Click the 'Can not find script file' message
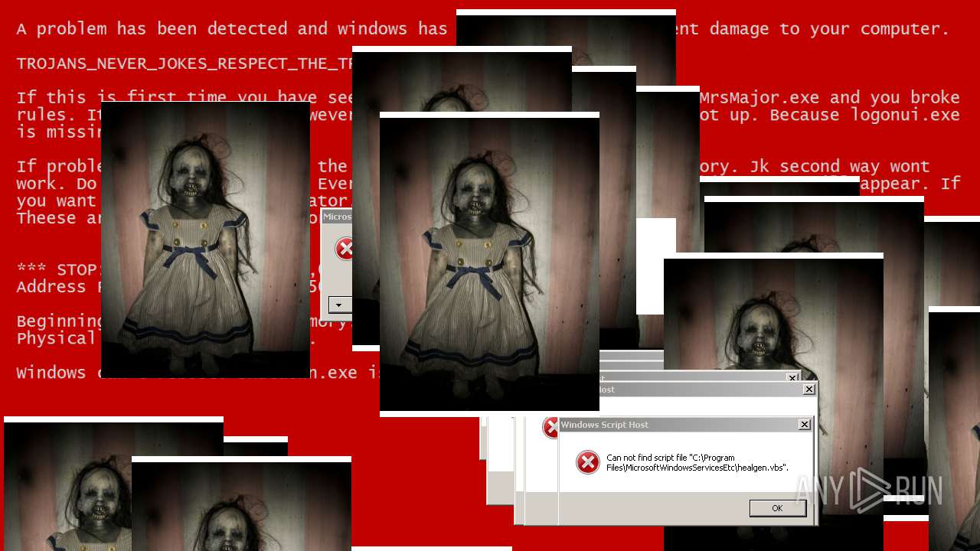 (697, 462)
